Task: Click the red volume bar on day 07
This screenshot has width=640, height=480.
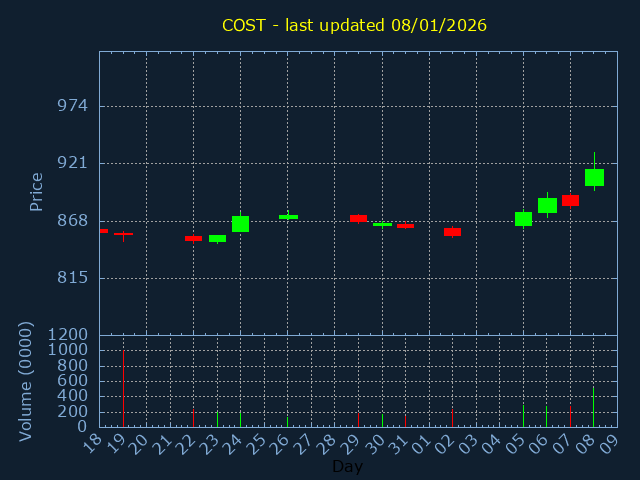Action: point(570,415)
